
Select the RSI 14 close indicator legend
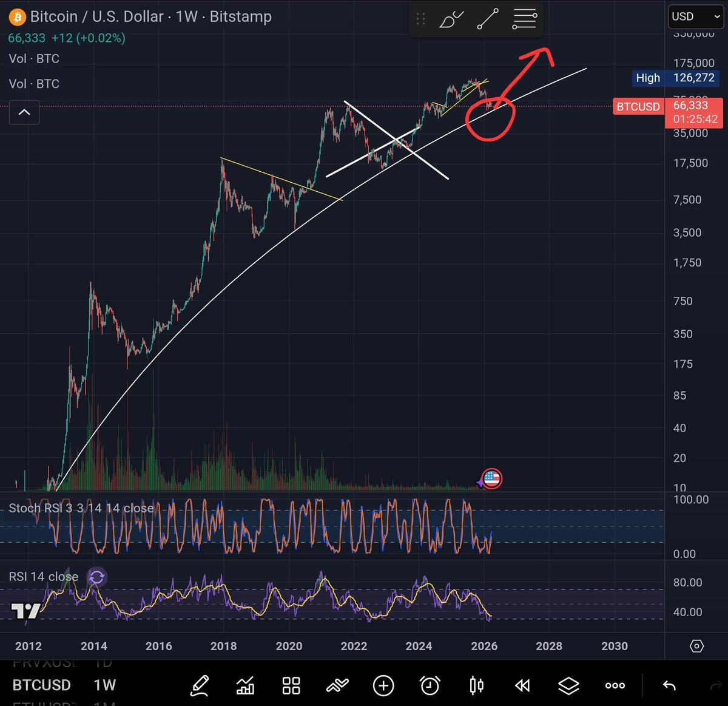43,577
